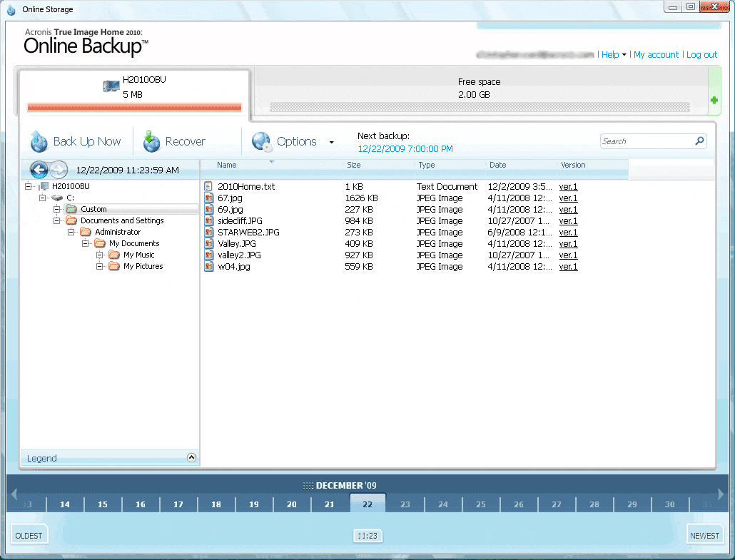Open the My account link
The width and height of the screenshot is (735, 560).
(656, 55)
